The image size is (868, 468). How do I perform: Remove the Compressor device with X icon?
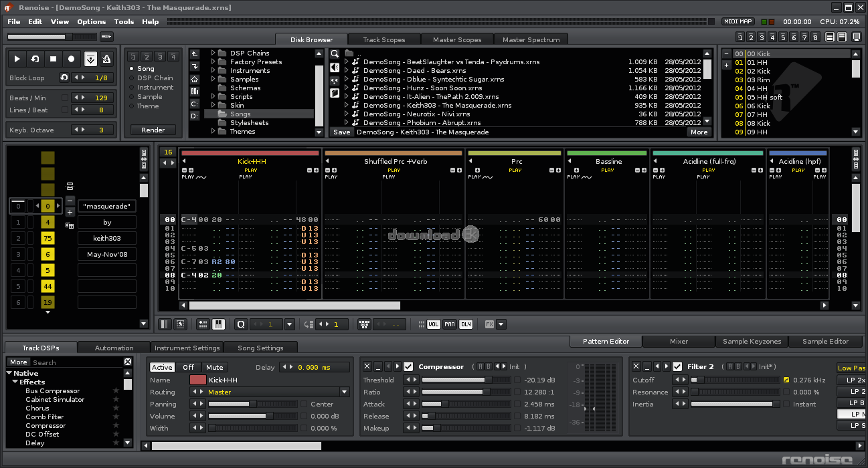pyautogui.click(x=367, y=366)
